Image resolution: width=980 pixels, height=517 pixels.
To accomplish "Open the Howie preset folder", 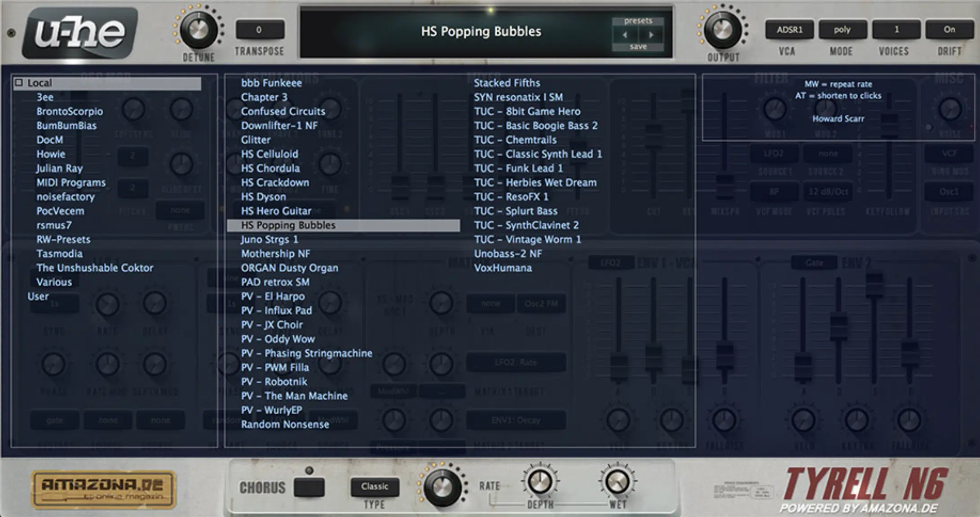I will coord(51,154).
